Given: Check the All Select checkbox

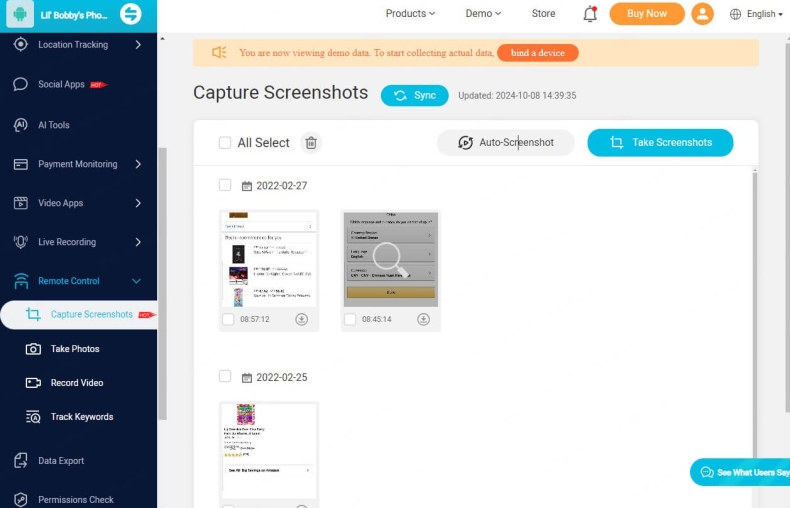Looking at the screenshot, I should [x=225, y=143].
